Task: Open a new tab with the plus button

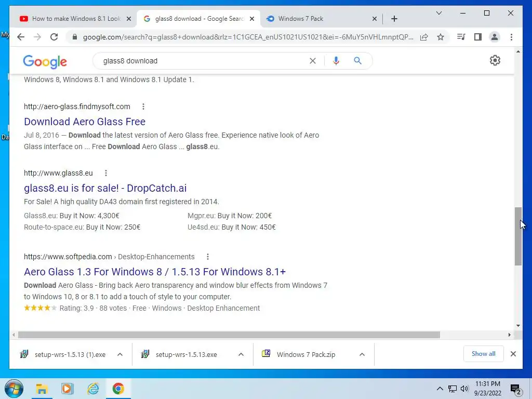Action: pos(394,19)
